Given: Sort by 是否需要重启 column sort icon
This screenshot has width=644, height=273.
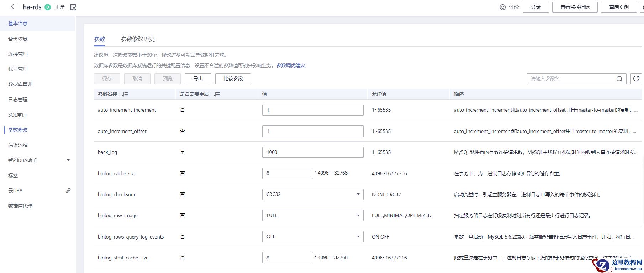Looking at the screenshot, I should pyautogui.click(x=217, y=94).
